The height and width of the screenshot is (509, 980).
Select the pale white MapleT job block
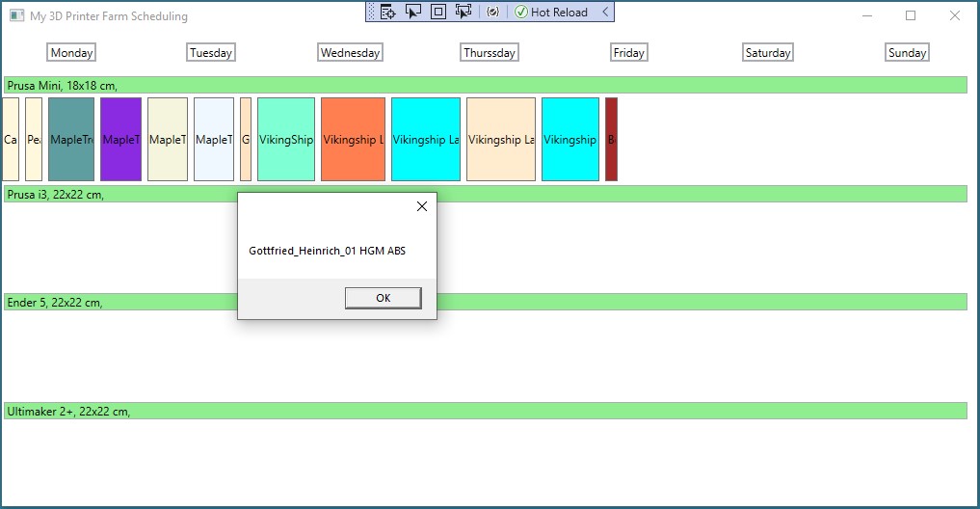coord(214,140)
